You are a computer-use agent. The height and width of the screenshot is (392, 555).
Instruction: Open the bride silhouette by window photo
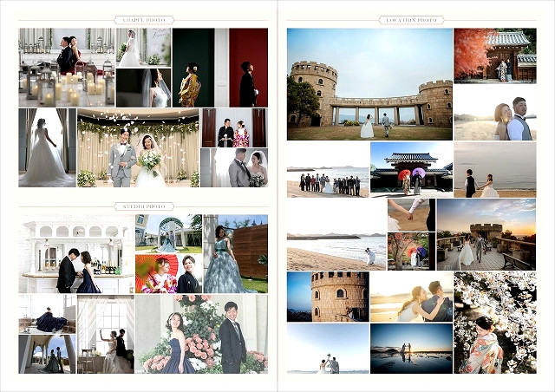click(x=47, y=147)
